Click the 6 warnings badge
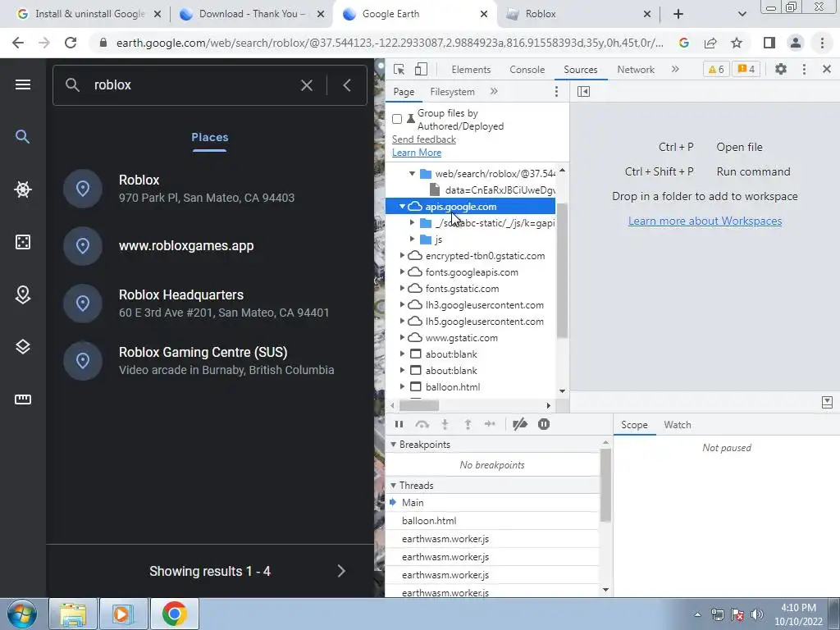This screenshot has width=840, height=630. [x=716, y=69]
